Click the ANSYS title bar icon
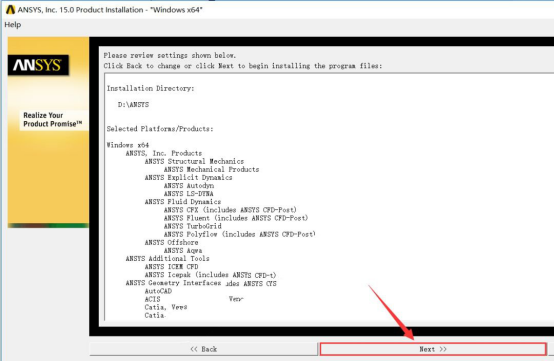The height and width of the screenshot is (361, 554). 11,10
